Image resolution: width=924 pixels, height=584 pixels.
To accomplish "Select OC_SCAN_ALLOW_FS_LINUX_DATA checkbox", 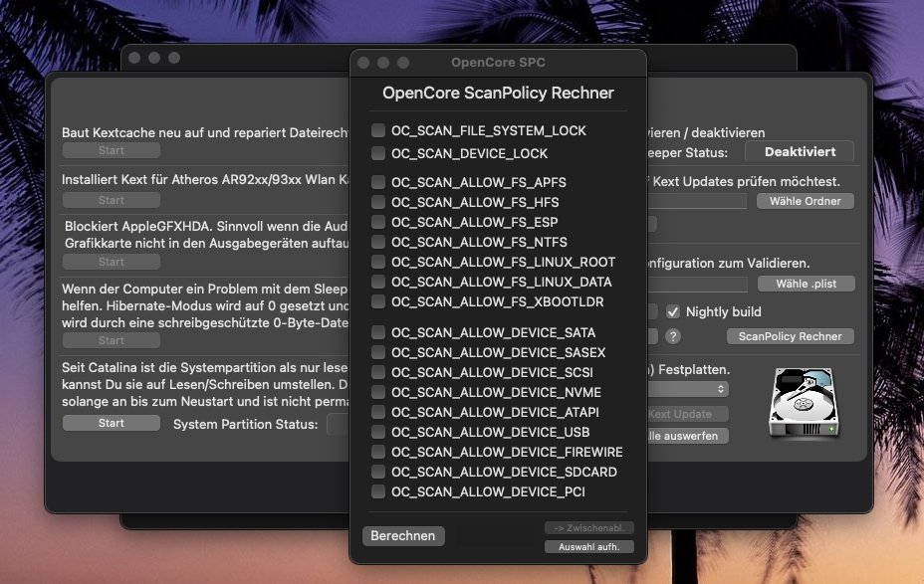I will tap(378, 282).
